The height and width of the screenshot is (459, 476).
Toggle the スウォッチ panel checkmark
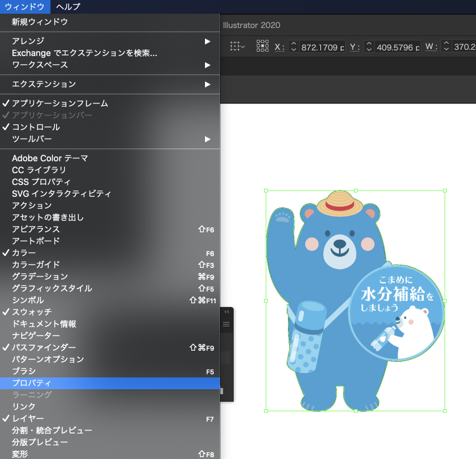[x=110, y=312]
